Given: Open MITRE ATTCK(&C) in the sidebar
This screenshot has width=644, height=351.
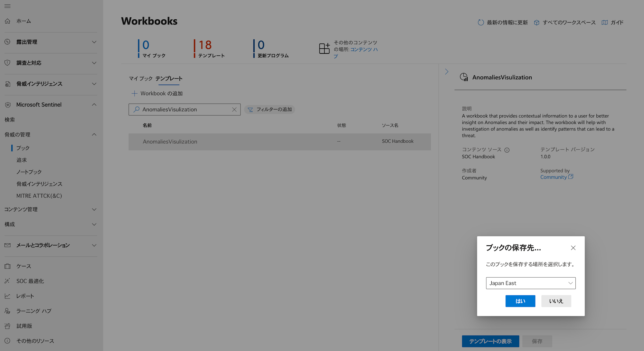Looking at the screenshot, I should pos(39,196).
